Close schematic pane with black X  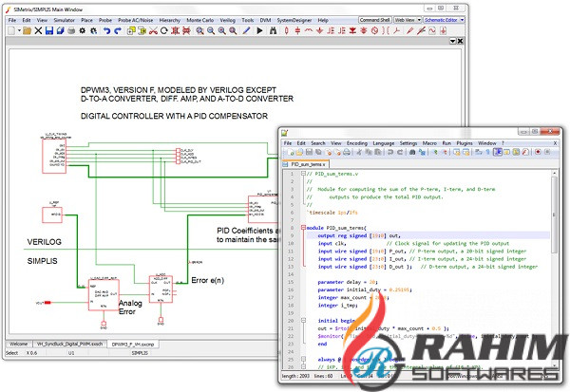(x=460, y=41)
